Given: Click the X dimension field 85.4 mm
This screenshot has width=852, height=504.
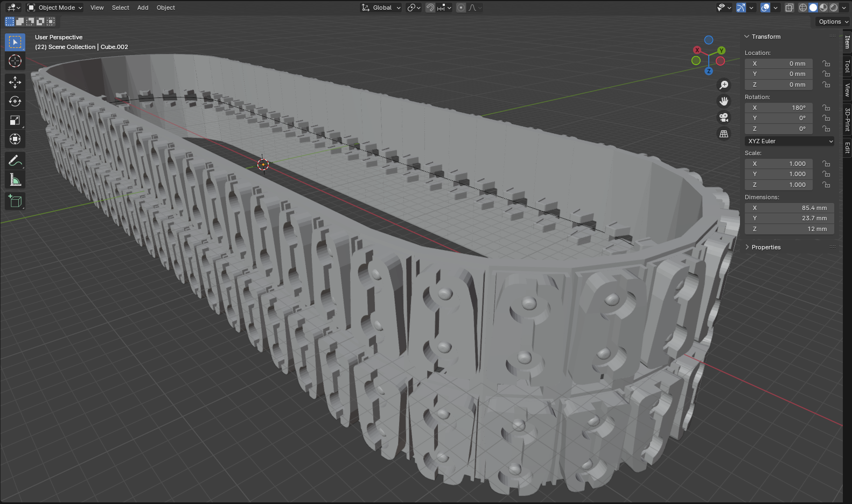Looking at the screenshot, I should click(790, 208).
